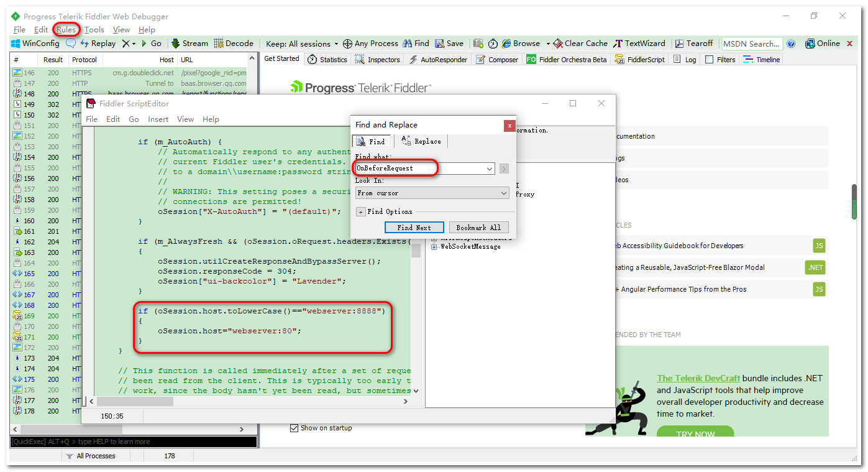The image size is (868, 472).
Task: Open the Tools menu in Fiddler
Action: tap(94, 29)
